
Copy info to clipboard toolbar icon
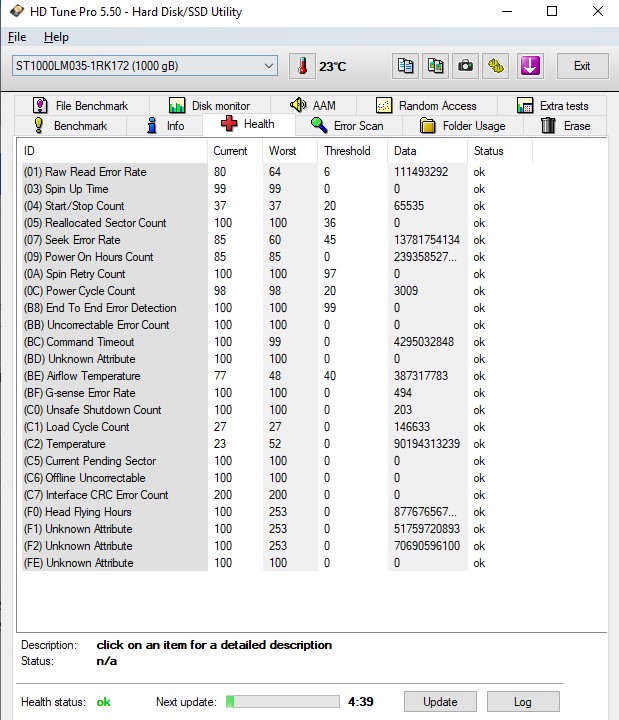tap(405, 66)
